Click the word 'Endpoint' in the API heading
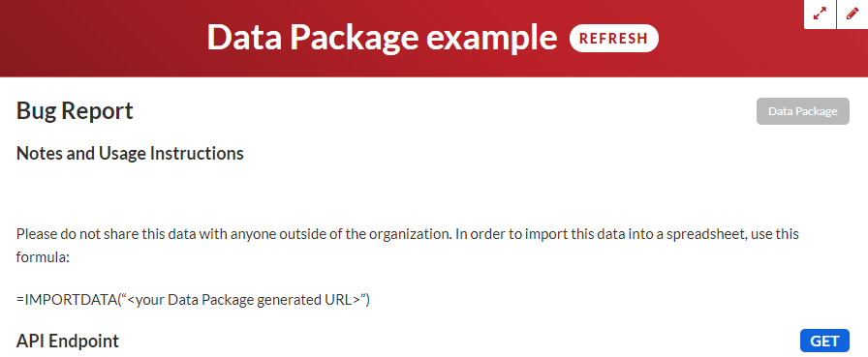The height and width of the screenshot is (357, 868). coord(84,341)
